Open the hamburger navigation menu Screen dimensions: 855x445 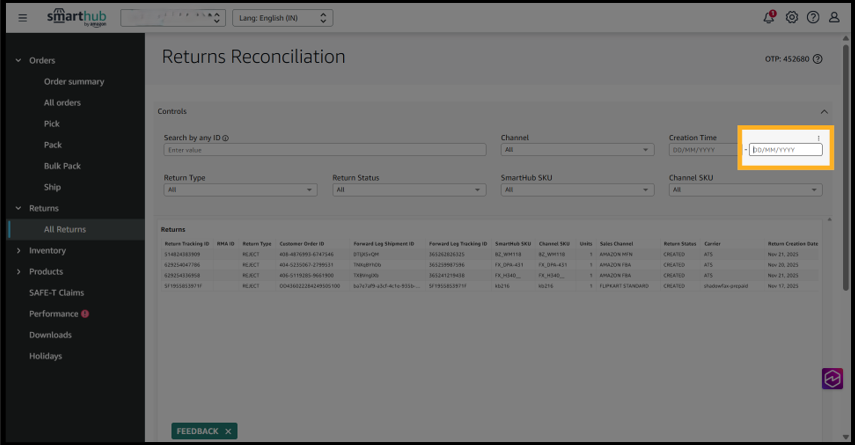click(23, 18)
